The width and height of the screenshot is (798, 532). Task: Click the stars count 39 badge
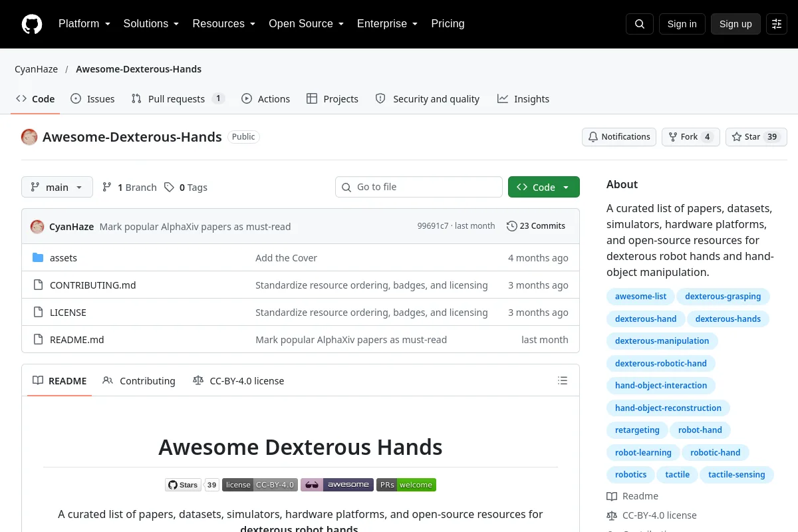pos(212,485)
